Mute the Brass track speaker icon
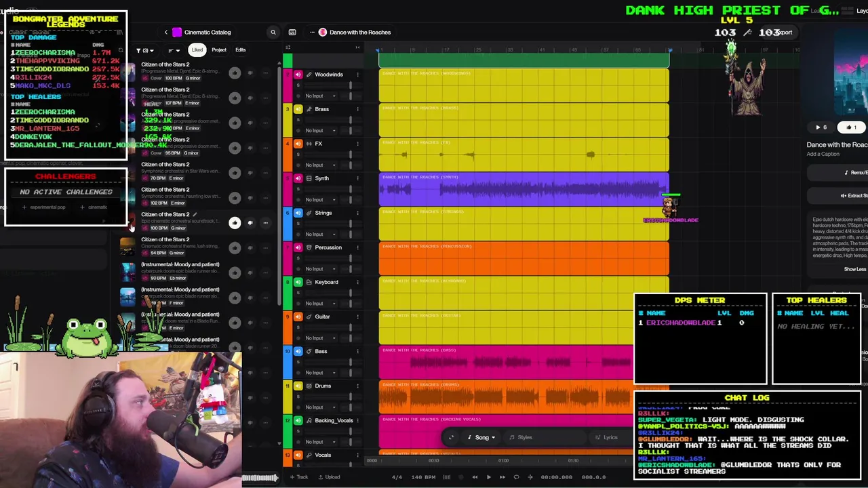868x488 pixels. (298, 109)
